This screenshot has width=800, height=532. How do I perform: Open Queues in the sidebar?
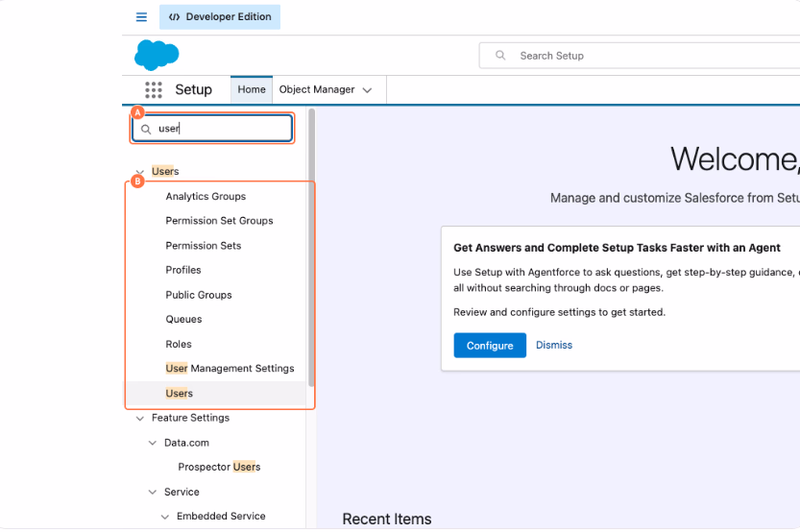click(x=183, y=320)
